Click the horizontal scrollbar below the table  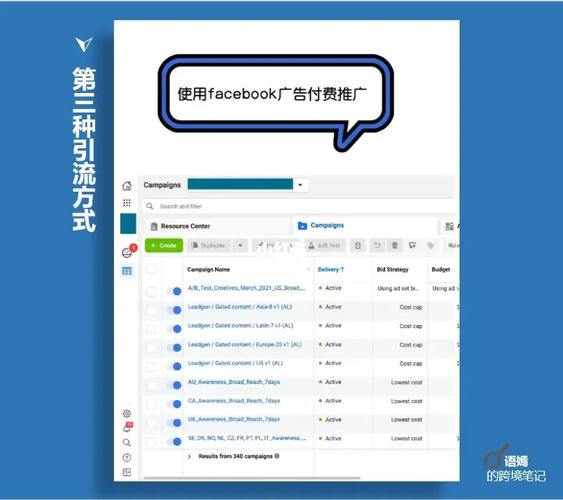tap(252, 478)
